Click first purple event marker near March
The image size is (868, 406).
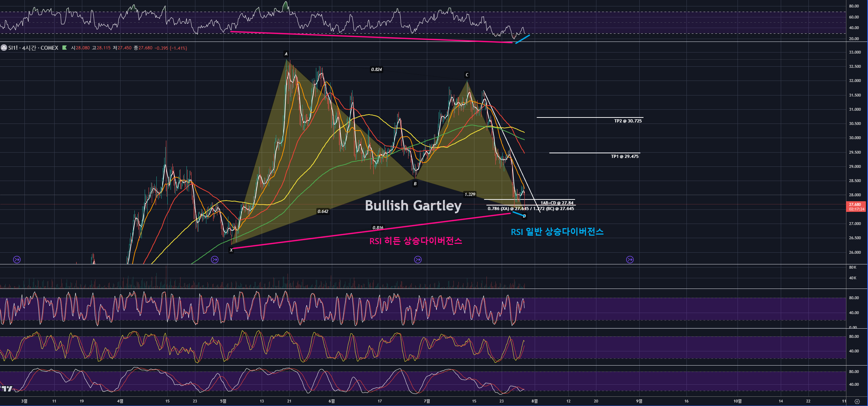tap(17, 259)
